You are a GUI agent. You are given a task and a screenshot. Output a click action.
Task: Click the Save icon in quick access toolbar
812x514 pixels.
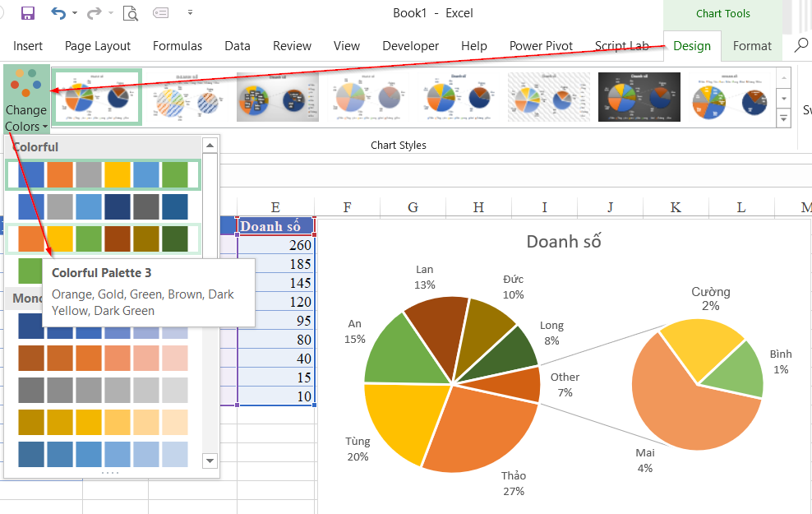[x=27, y=13]
